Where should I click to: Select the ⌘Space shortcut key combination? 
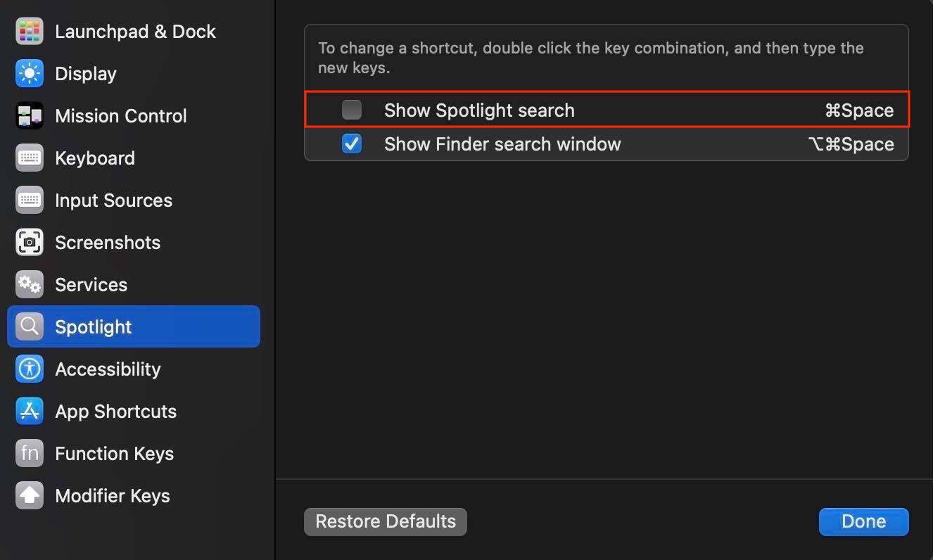pyautogui.click(x=859, y=110)
